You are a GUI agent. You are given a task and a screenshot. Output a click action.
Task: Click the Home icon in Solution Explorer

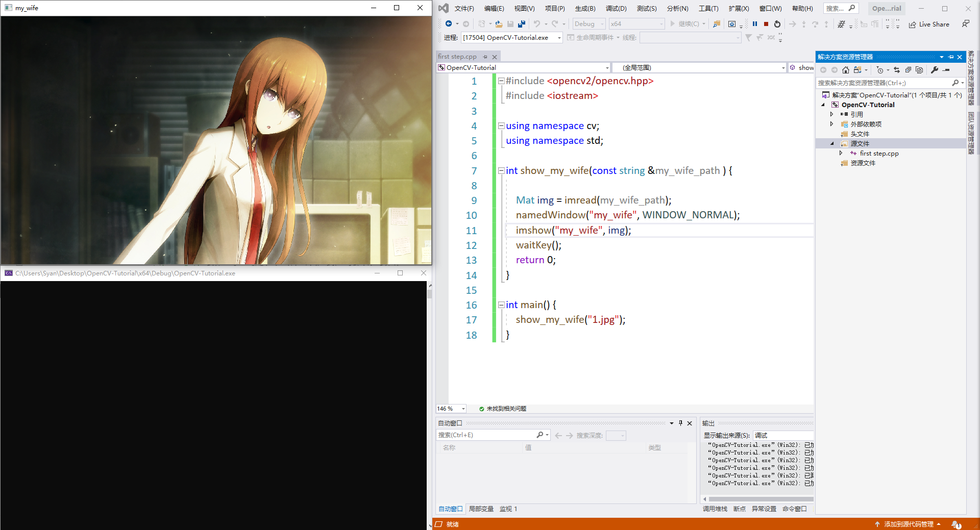coord(846,70)
